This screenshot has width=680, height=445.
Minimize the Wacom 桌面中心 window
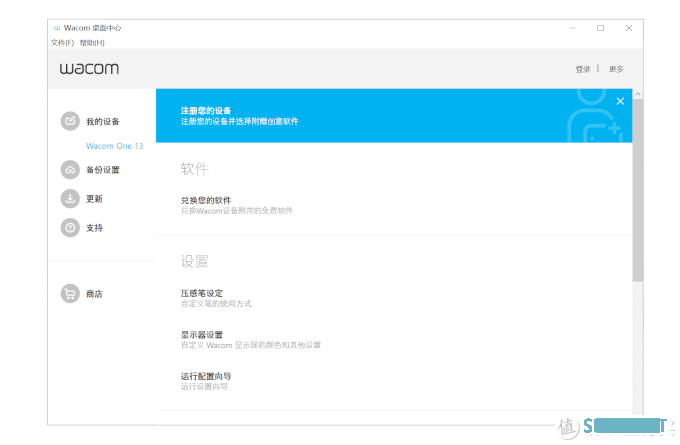point(572,28)
